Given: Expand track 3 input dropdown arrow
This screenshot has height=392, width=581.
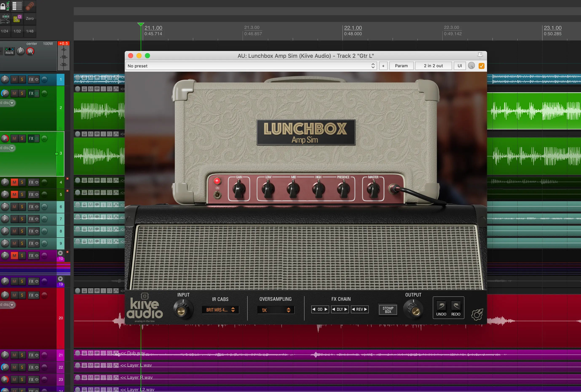Looking at the screenshot, I should point(12,148).
